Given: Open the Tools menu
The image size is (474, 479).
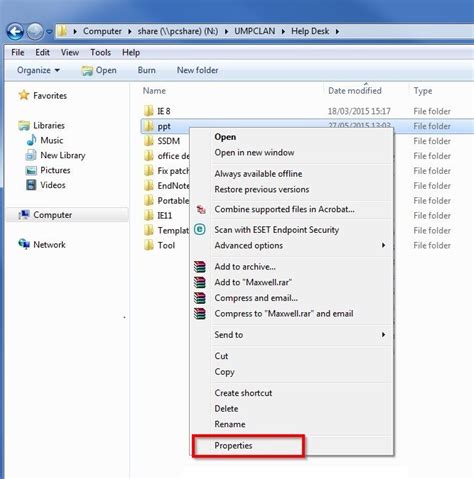Looking at the screenshot, I should coord(100,53).
